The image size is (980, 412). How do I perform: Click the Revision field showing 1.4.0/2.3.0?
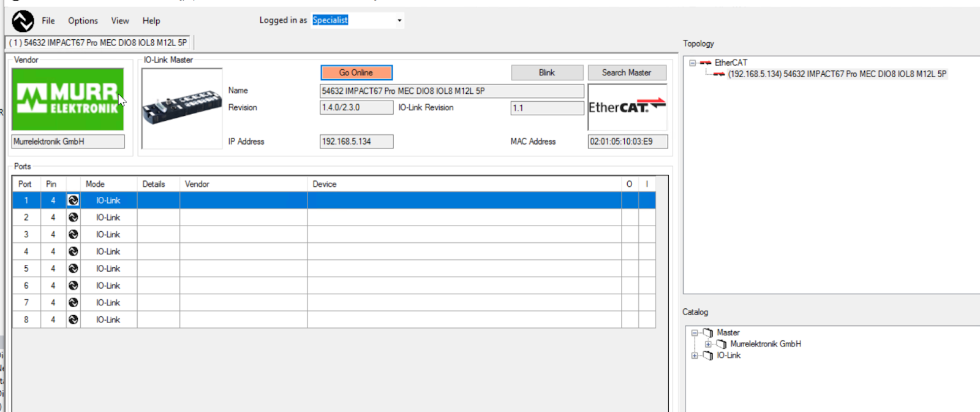tap(356, 108)
